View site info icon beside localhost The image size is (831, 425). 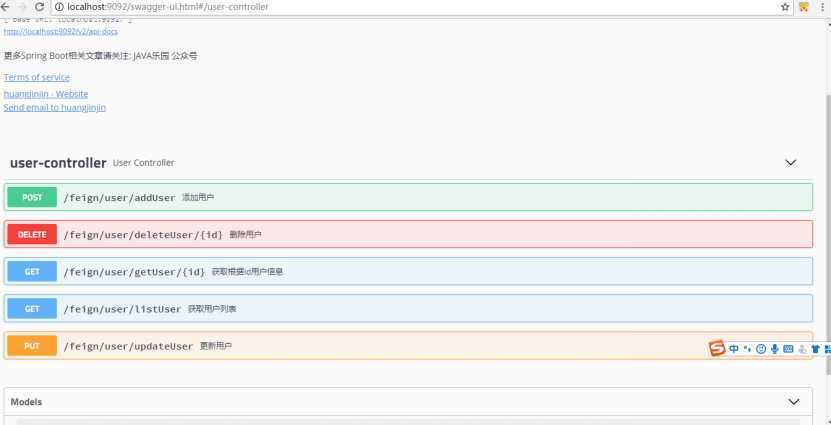click(x=59, y=7)
